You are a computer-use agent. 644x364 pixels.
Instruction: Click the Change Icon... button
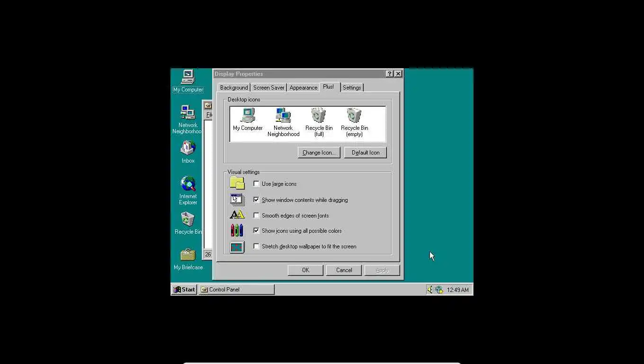319,153
